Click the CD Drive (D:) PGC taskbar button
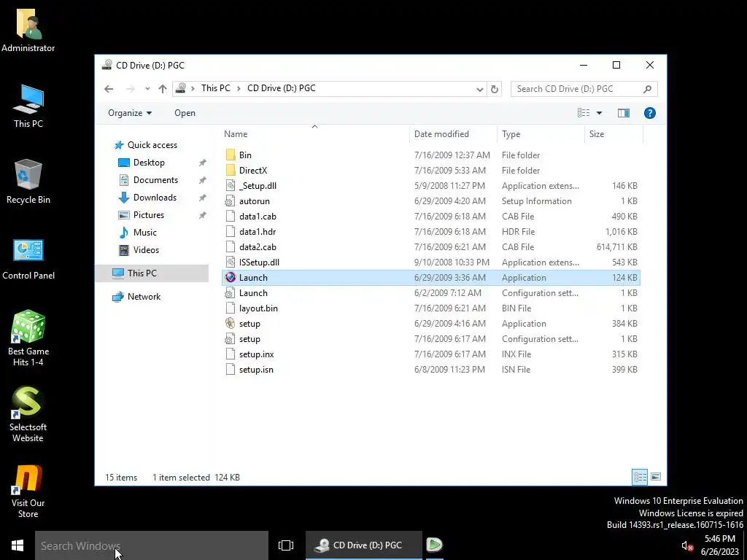This screenshot has width=747, height=560. [364, 545]
